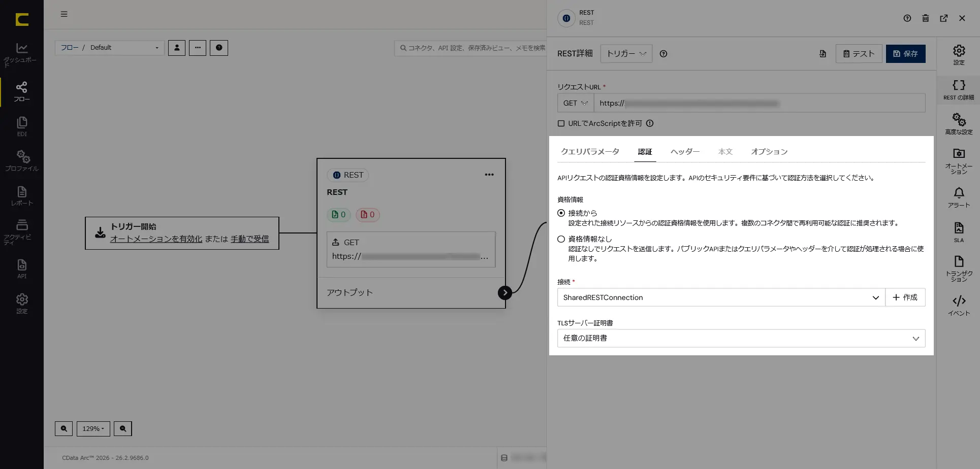Open the 高度な設定 panel tab
This screenshot has height=469, width=980.
pos(959,124)
